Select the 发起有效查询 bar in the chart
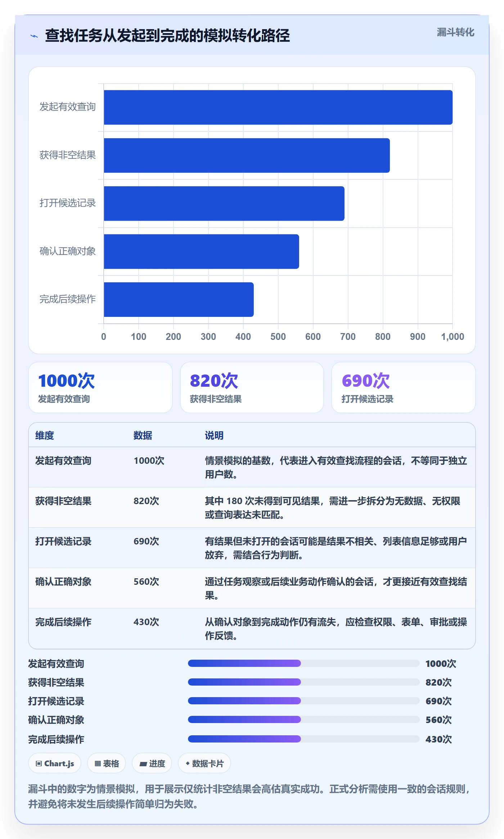Image resolution: width=504 pixels, height=839 pixels. [x=278, y=107]
